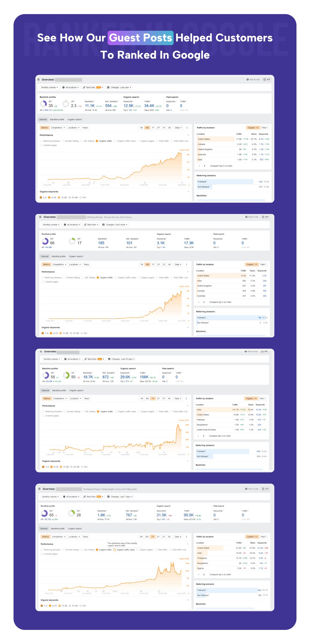This screenshot has width=310, height=644.
Task: Select the Organic 165 tab
Action: 253,128
